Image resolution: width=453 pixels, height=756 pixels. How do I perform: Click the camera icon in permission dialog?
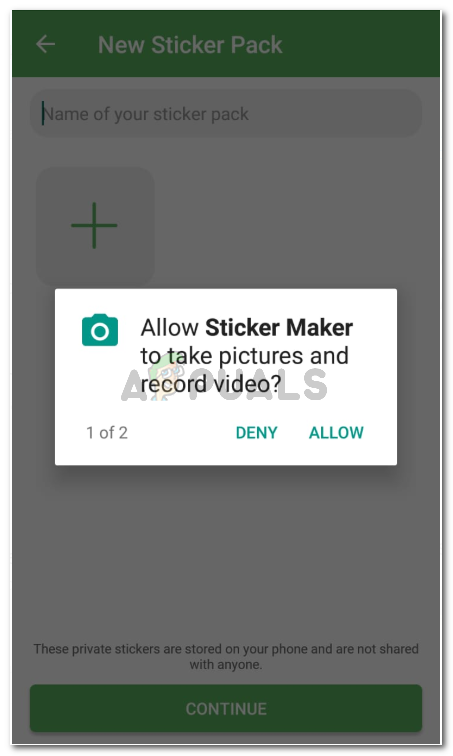coord(100,330)
